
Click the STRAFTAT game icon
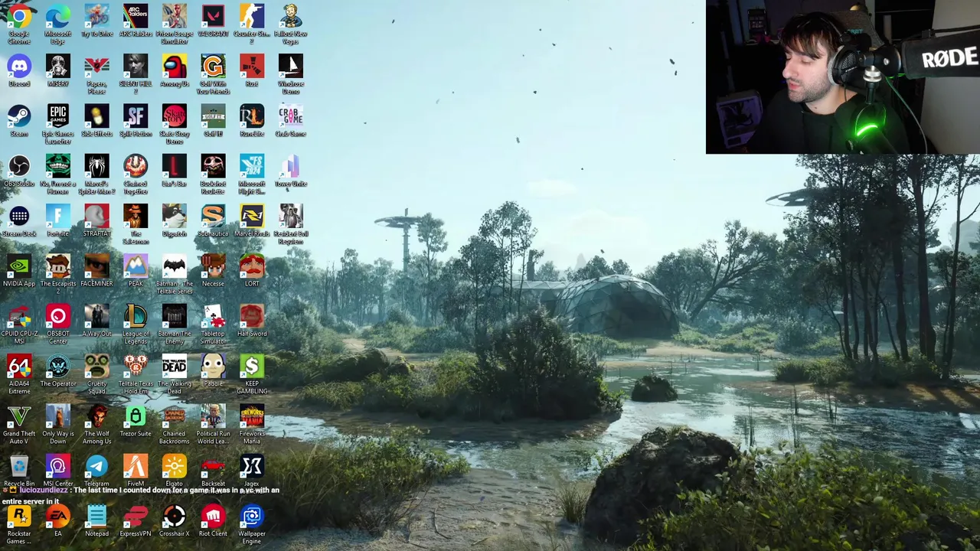(x=96, y=217)
